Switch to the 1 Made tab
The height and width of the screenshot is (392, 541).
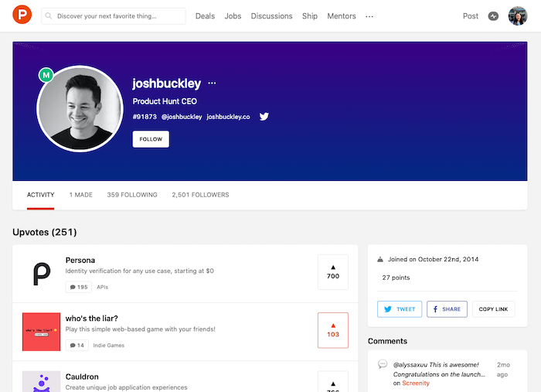pos(80,195)
